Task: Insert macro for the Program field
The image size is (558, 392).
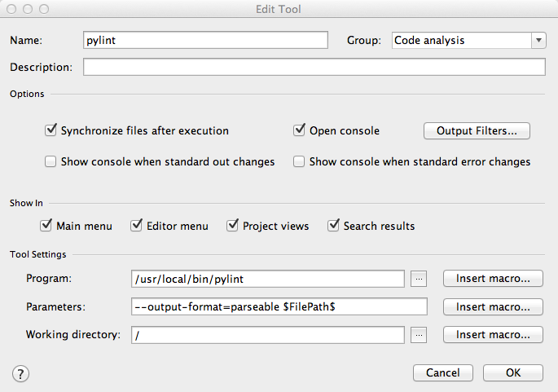Action: tap(493, 279)
